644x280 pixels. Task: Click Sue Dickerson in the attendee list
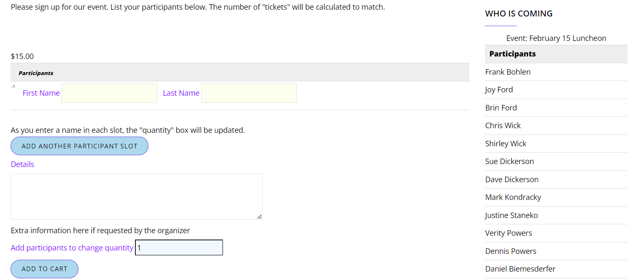tap(509, 162)
